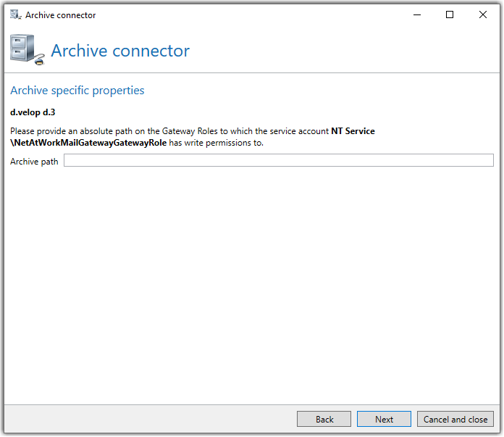
Task: Click the large blue Archive connector heading
Action: (120, 51)
